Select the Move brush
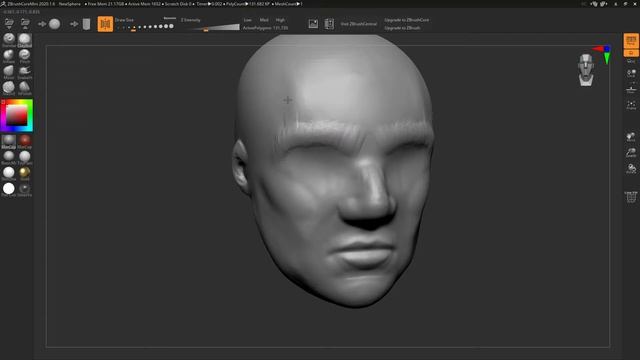Image resolution: width=640 pixels, height=360 pixels. click(x=9, y=72)
